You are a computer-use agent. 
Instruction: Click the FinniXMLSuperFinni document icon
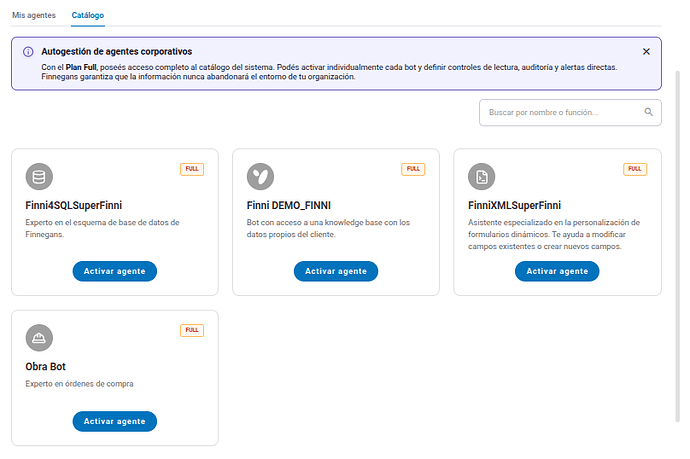[x=481, y=176]
